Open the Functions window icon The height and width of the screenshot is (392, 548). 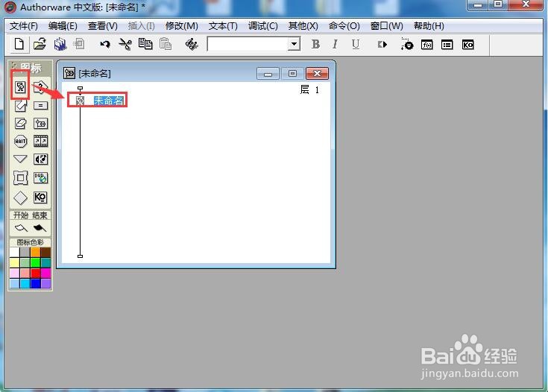[x=426, y=45]
